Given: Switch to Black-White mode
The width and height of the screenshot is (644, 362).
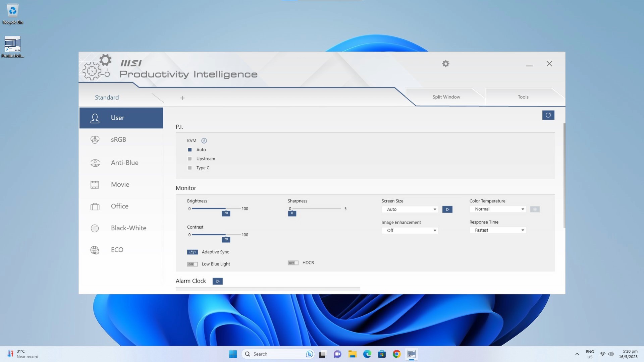Looking at the screenshot, I should tap(121, 228).
